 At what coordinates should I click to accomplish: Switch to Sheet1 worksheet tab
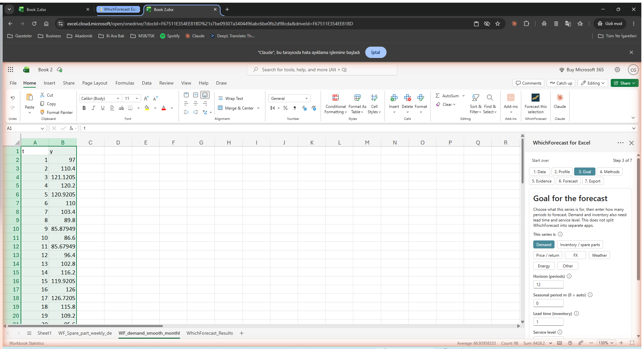tap(44, 333)
